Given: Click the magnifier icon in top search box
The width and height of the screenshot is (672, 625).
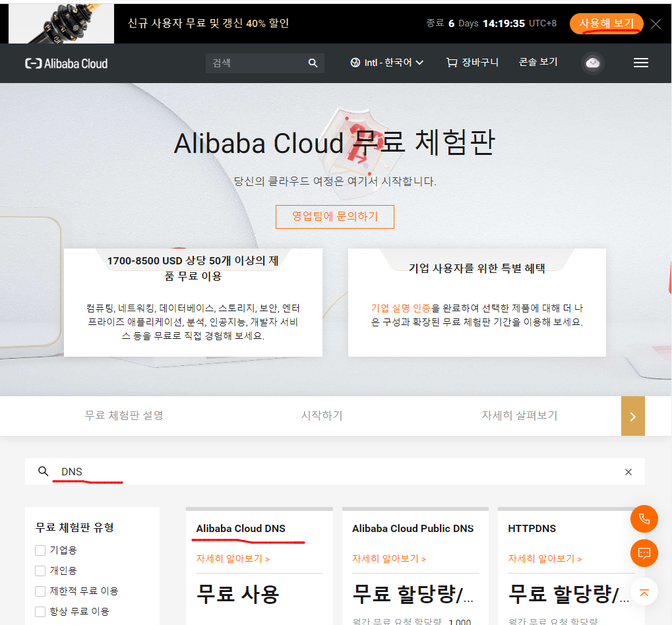Looking at the screenshot, I should 313,63.
